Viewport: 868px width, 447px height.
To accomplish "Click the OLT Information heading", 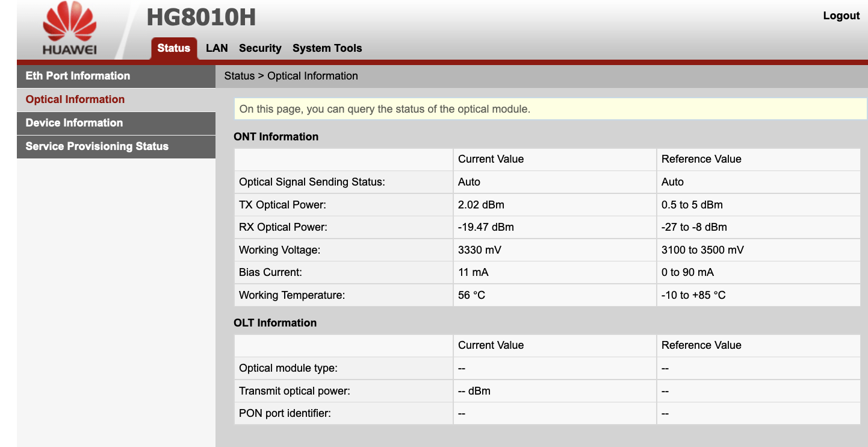I will (274, 323).
